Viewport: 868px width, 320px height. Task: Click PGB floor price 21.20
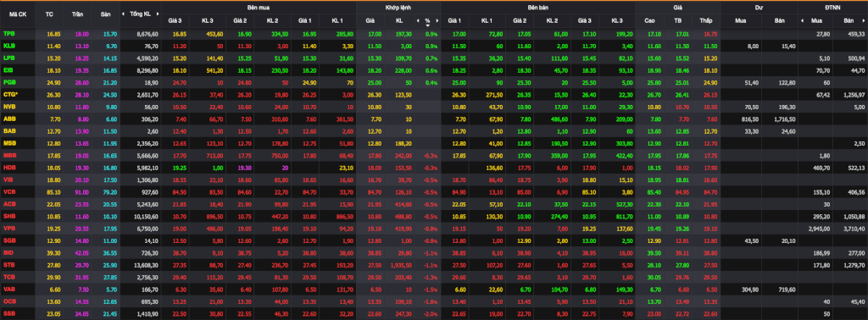click(x=109, y=82)
